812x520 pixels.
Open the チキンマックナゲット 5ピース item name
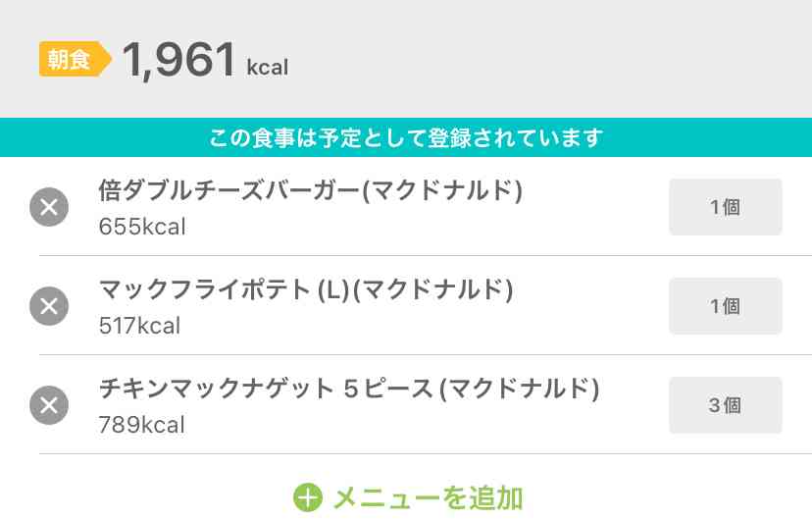265,390
